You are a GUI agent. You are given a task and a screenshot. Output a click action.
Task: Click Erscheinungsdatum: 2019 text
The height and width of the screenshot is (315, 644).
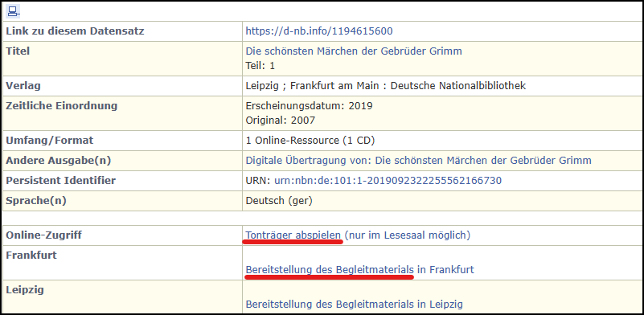point(309,106)
